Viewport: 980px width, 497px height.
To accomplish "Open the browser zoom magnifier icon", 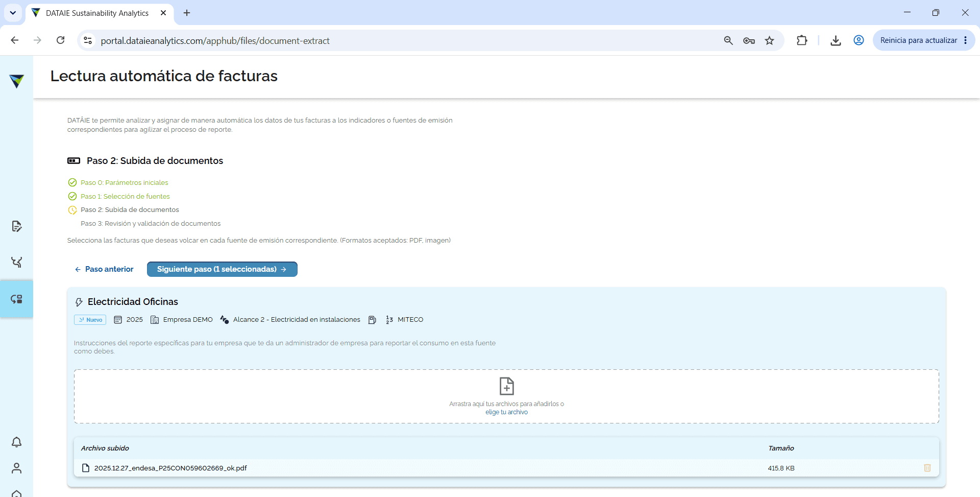I will [x=728, y=40].
